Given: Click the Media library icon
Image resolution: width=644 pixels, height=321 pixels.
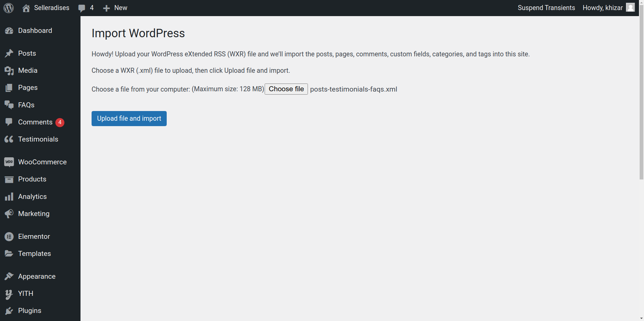Looking at the screenshot, I should click(x=9, y=71).
